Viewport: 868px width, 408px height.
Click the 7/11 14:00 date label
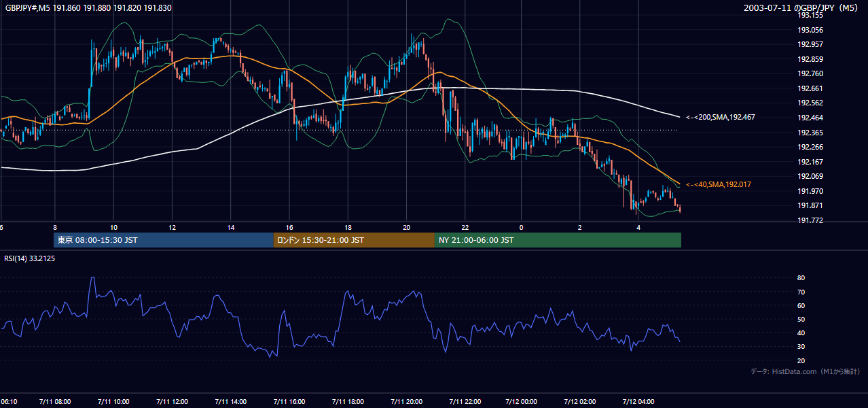230,401
